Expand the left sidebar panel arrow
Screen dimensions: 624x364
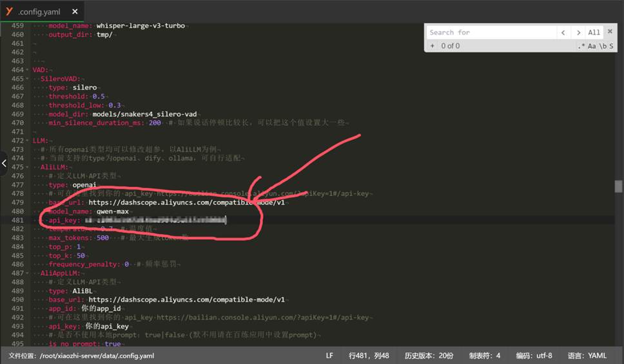click(x=4, y=164)
